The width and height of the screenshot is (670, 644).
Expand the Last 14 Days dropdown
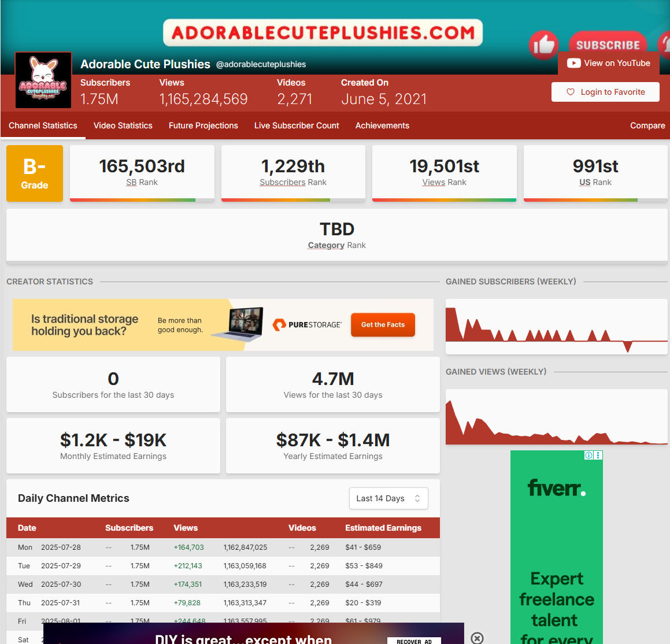click(388, 498)
